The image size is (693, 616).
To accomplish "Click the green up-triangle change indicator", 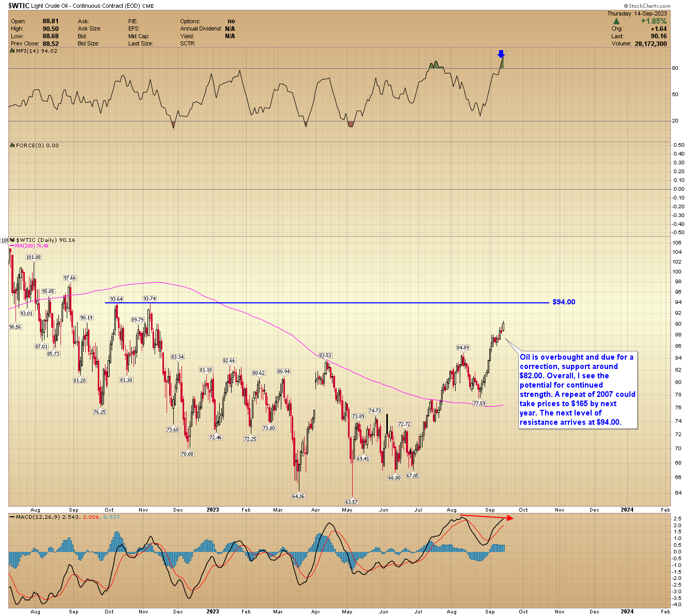I will 616,21.
